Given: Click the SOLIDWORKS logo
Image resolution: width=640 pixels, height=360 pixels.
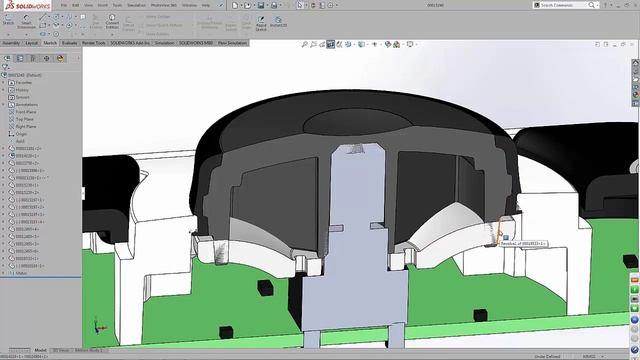Looking at the screenshot, I should pos(27,5).
